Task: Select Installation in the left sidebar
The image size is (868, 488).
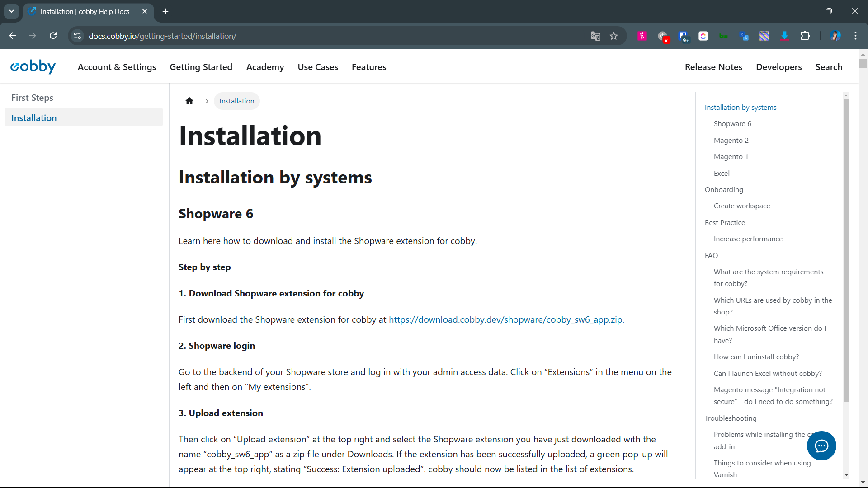Action: tap(34, 118)
